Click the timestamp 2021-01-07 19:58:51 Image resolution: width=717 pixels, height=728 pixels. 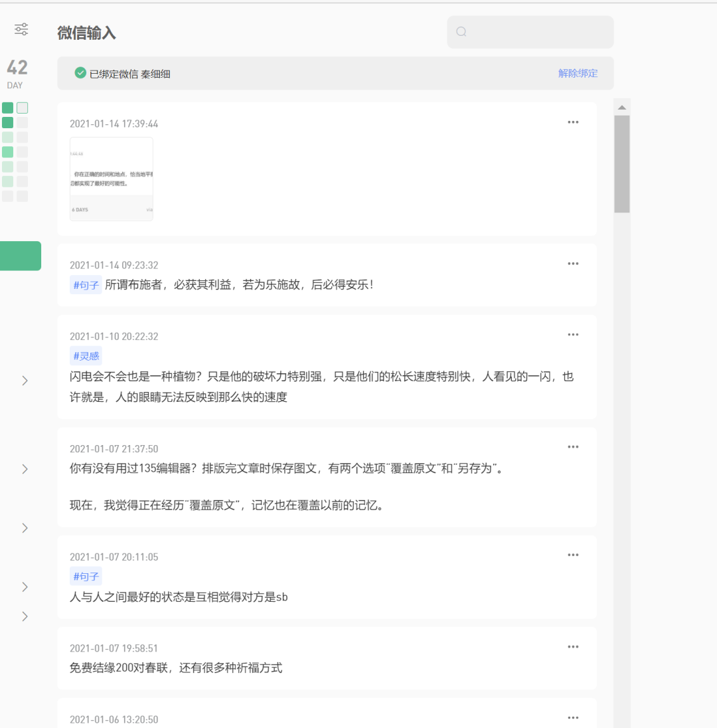114,648
